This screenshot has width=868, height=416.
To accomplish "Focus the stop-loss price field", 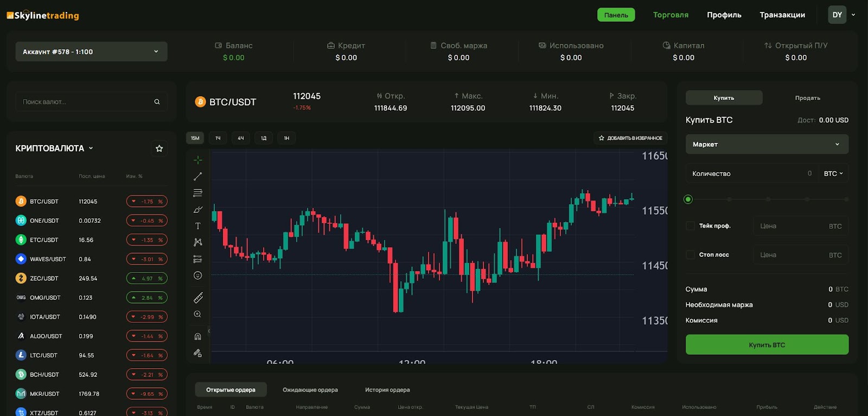I will pyautogui.click(x=801, y=255).
